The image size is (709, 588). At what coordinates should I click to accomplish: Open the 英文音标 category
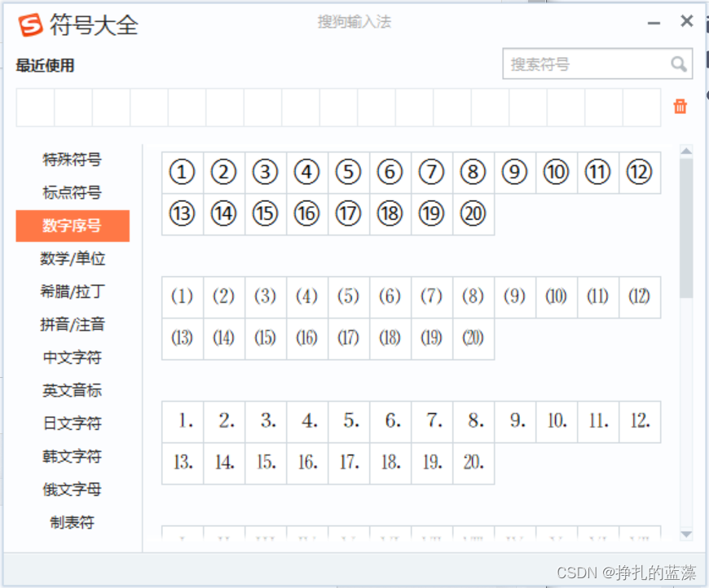tap(73, 390)
